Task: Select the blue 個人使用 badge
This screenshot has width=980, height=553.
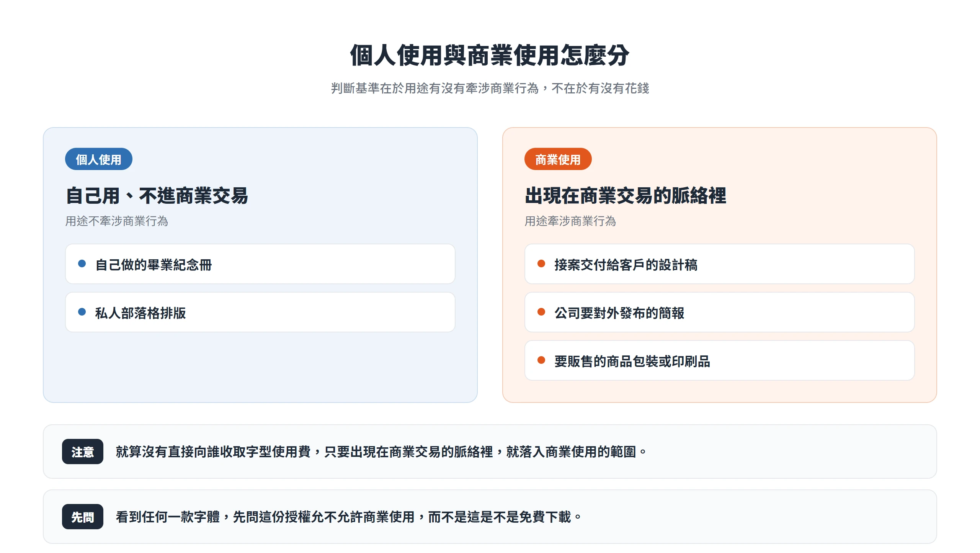Action: [x=98, y=159]
